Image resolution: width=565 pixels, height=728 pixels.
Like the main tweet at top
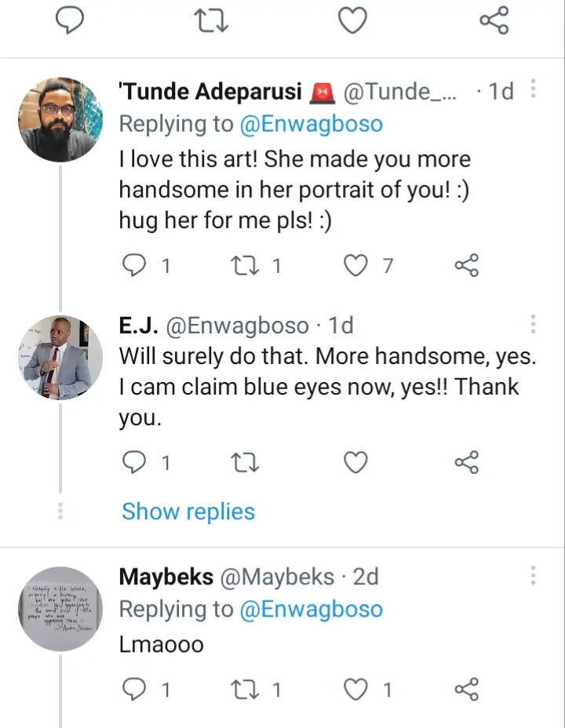coord(353,20)
